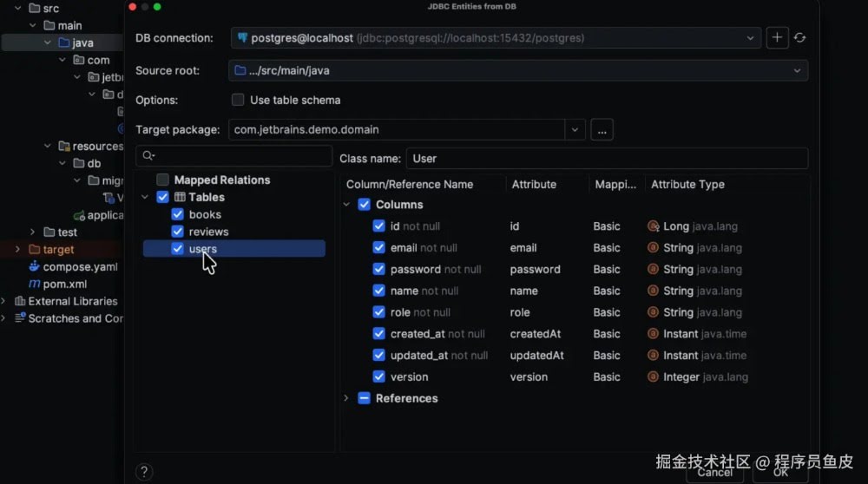Click the Cancel button
868x484 pixels.
[714, 472]
